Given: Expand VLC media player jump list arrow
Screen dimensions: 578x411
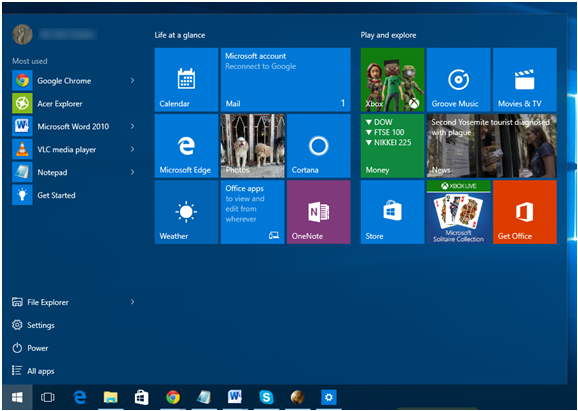Looking at the screenshot, I should point(132,149).
